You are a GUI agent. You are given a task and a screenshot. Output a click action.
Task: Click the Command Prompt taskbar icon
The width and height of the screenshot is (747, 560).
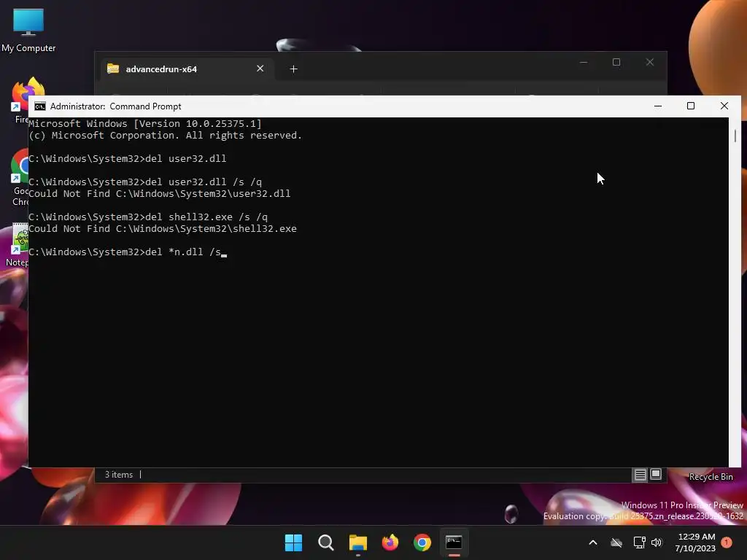click(454, 542)
